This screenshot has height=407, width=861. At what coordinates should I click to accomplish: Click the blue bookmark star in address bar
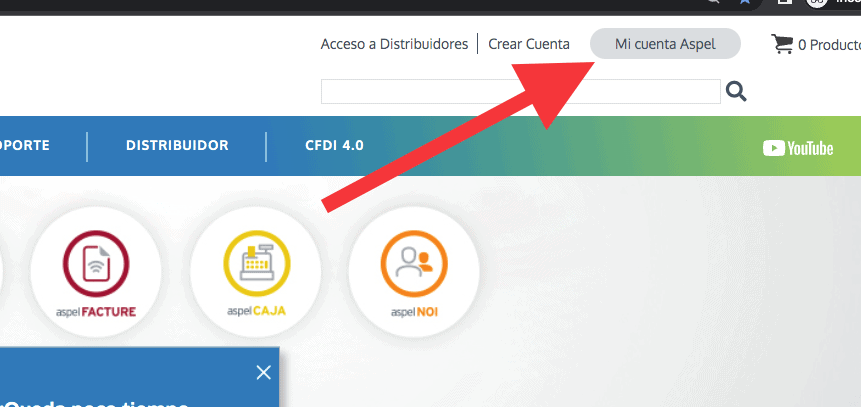coord(745,2)
